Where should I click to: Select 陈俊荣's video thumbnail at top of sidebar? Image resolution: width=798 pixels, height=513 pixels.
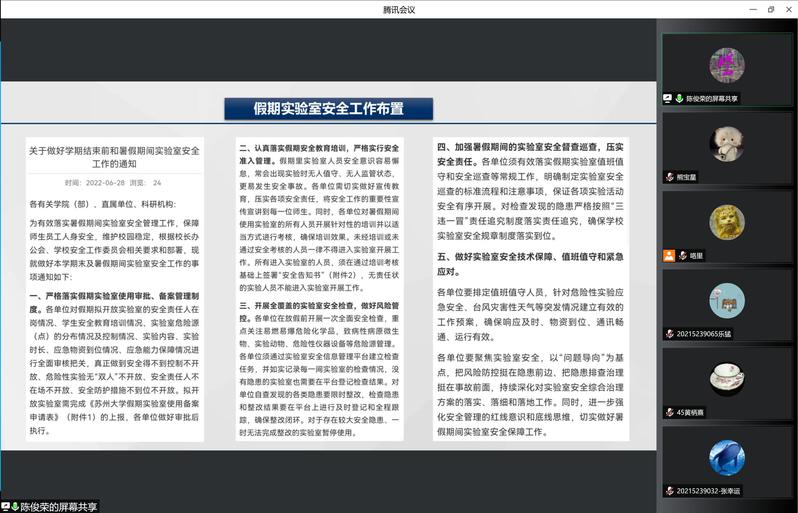727,62
